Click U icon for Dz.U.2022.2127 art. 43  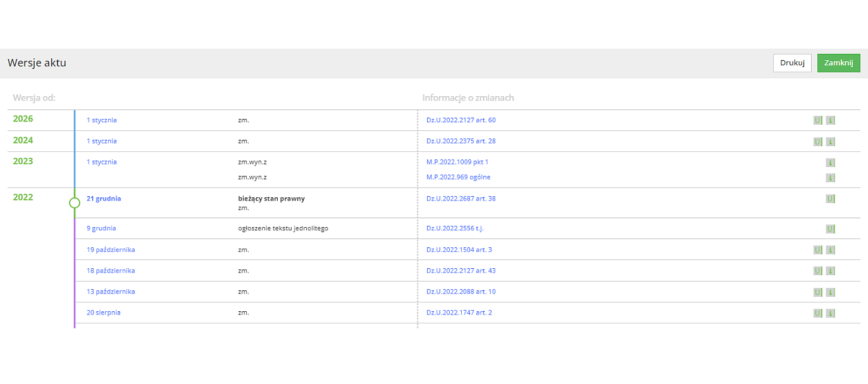tap(817, 271)
